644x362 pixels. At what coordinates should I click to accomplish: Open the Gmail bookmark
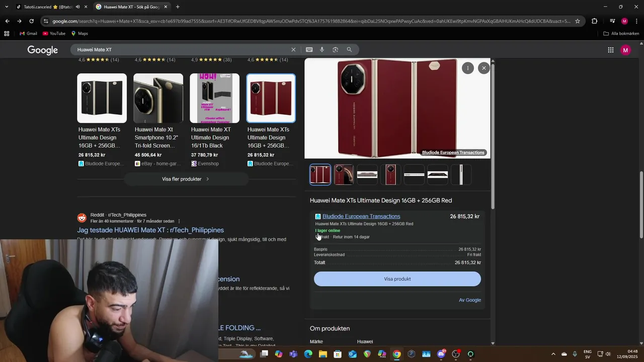pyautogui.click(x=28, y=34)
